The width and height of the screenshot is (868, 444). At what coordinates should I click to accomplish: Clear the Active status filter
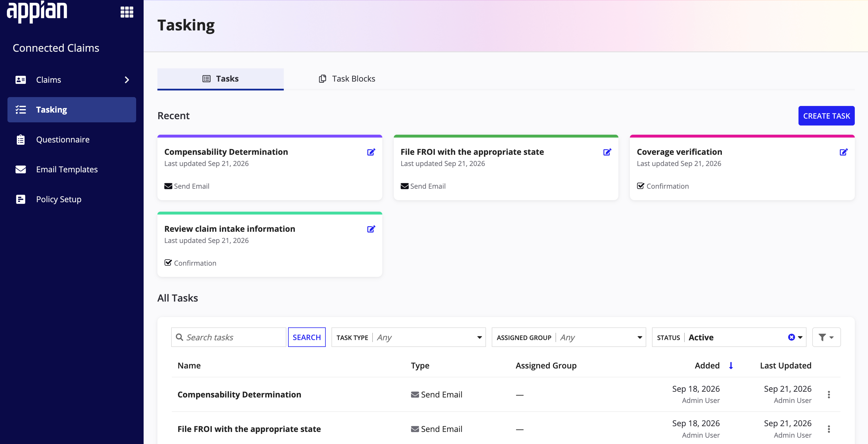(x=791, y=337)
